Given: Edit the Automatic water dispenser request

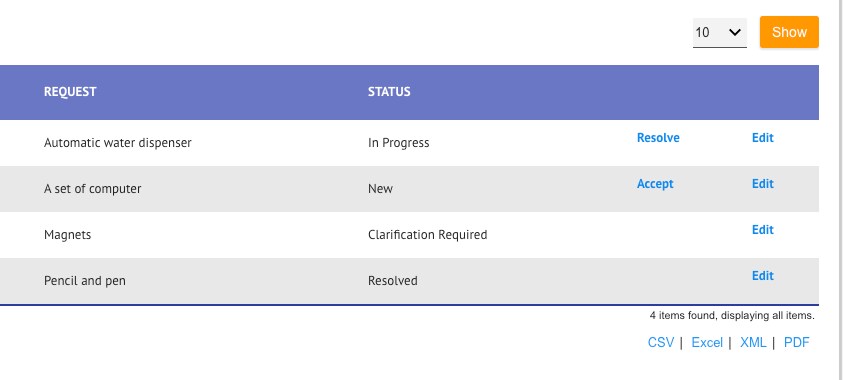Looking at the screenshot, I should (x=762, y=138).
